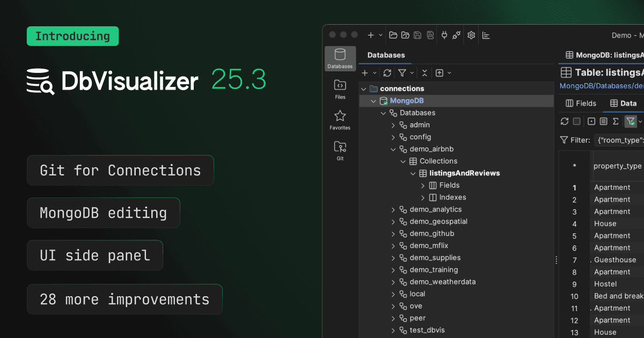The width and height of the screenshot is (644, 338).
Task: Switch to the Fields tab
Action: (580, 104)
